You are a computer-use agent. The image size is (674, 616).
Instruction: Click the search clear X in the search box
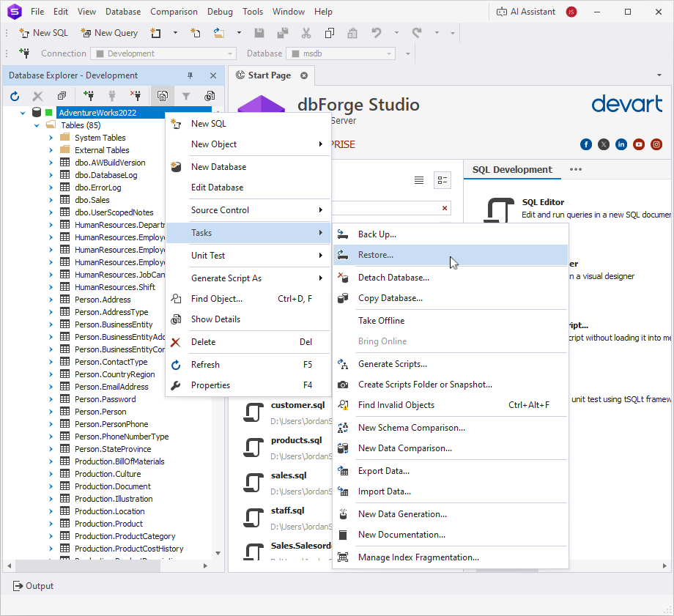point(443,207)
